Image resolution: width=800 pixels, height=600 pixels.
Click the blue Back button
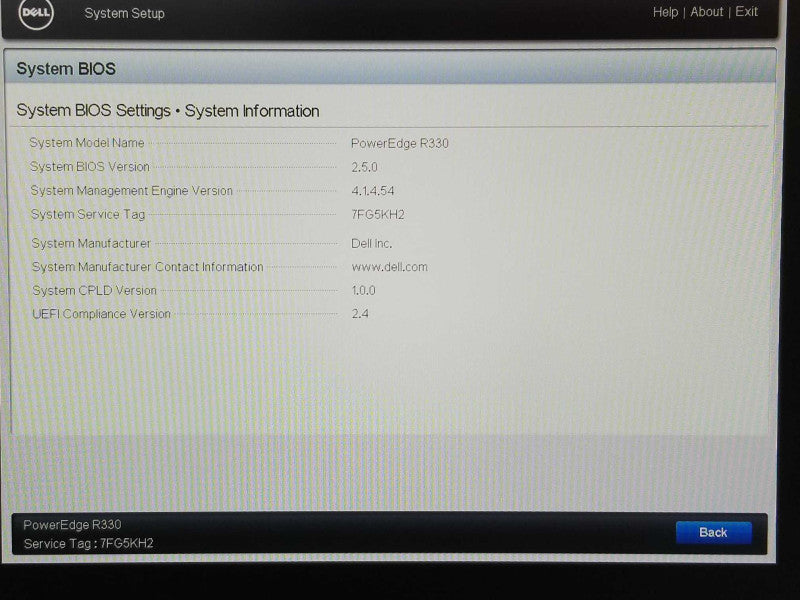coord(713,533)
